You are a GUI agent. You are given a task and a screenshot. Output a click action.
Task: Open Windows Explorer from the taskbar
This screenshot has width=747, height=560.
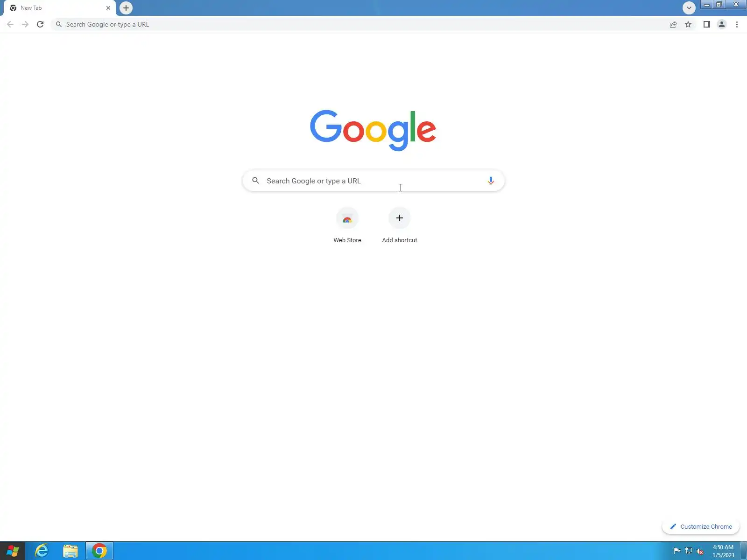70,551
